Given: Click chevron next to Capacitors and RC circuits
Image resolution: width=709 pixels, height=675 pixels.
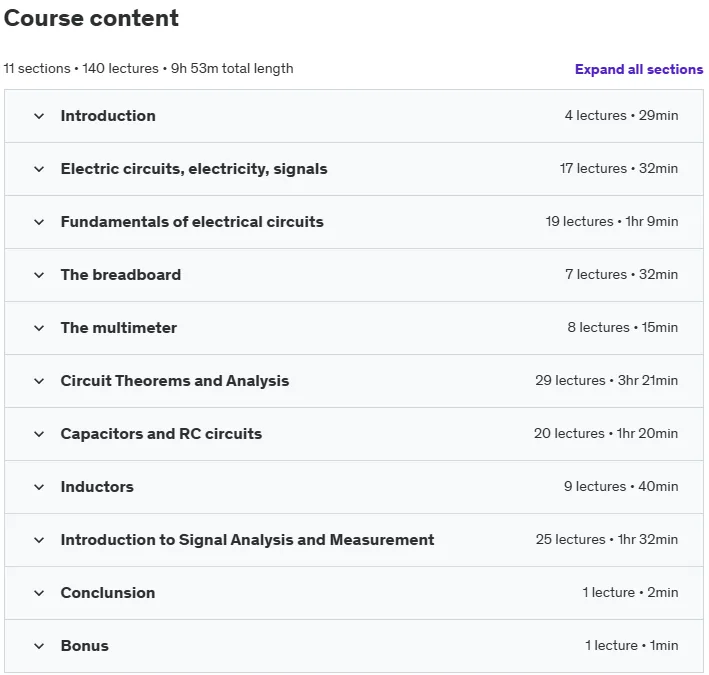Looking at the screenshot, I should click(x=39, y=434).
